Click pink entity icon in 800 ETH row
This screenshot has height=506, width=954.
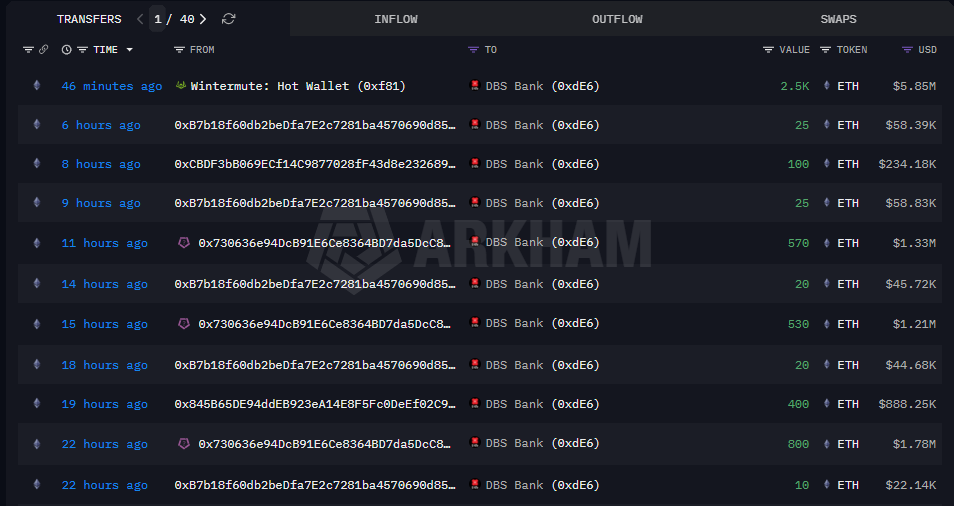(x=184, y=443)
